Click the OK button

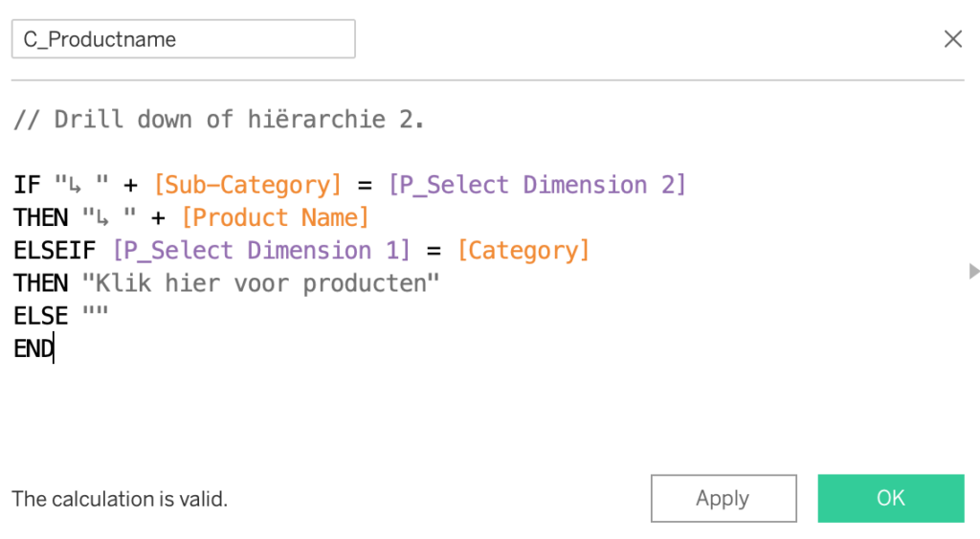click(x=890, y=498)
